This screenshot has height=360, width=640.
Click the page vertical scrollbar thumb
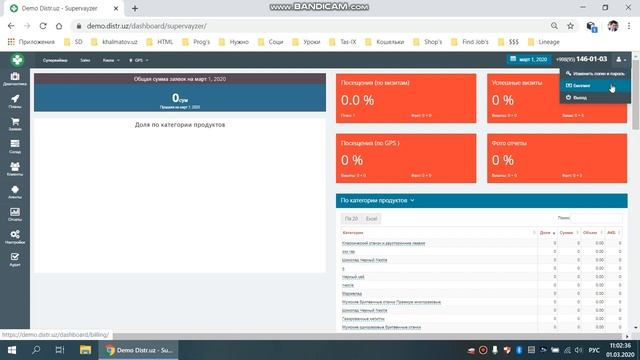[636, 95]
